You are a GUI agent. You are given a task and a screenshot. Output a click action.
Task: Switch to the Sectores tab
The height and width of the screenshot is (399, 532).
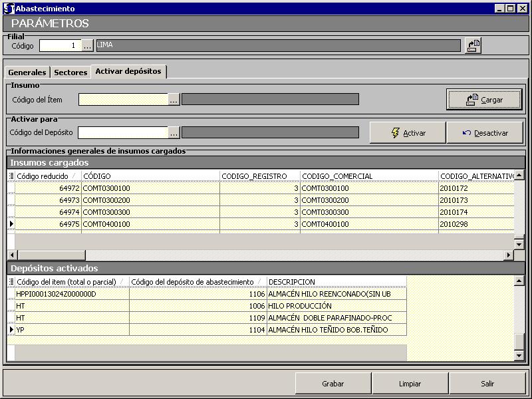70,72
